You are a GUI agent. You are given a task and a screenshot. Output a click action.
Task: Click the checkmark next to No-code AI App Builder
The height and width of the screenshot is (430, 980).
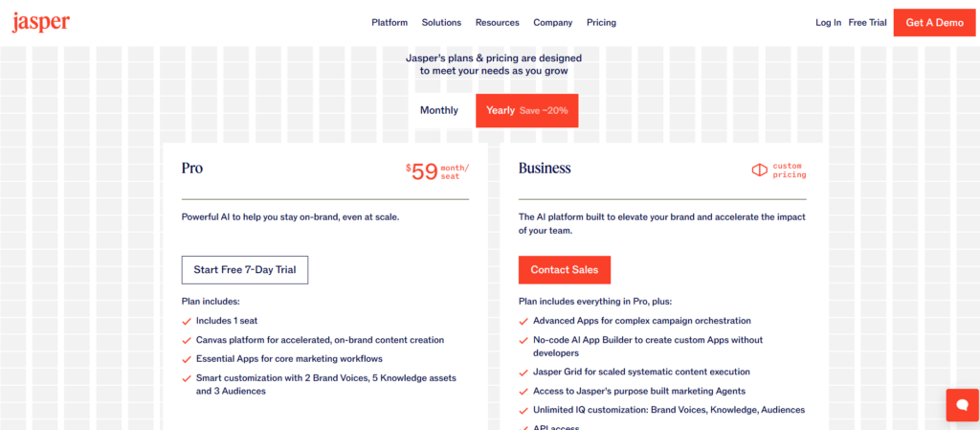[523, 340]
